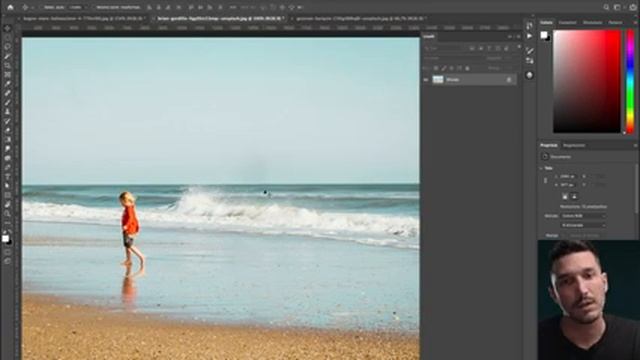The image size is (640, 360).
Task: Select the Sfondo layer thumbnail
Action: pos(438,80)
